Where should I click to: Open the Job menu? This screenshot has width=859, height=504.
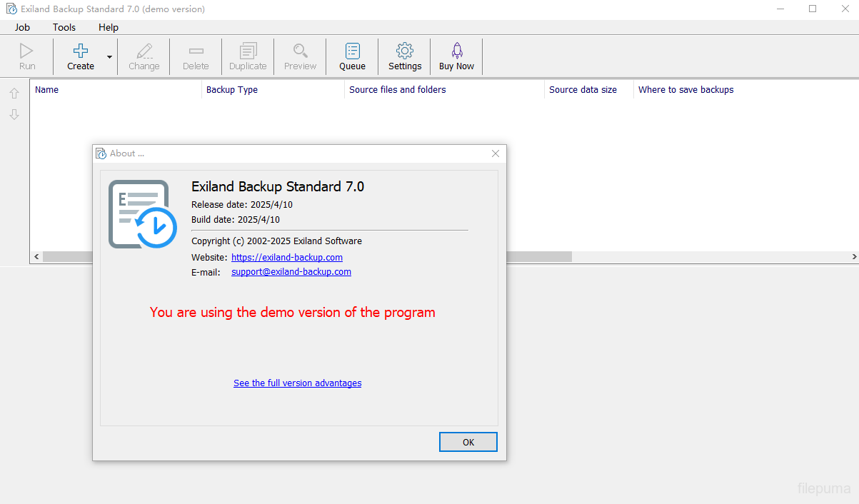click(x=22, y=27)
